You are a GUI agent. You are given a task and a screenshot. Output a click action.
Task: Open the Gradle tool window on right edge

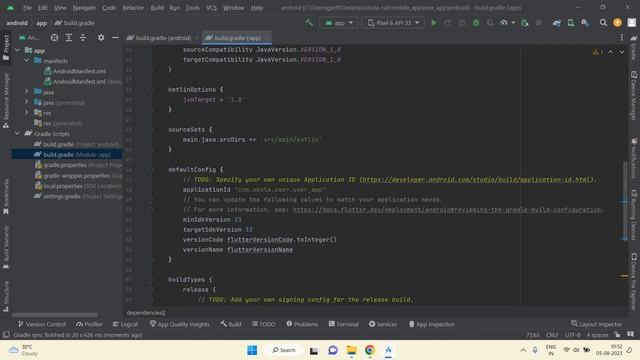pos(634,47)
